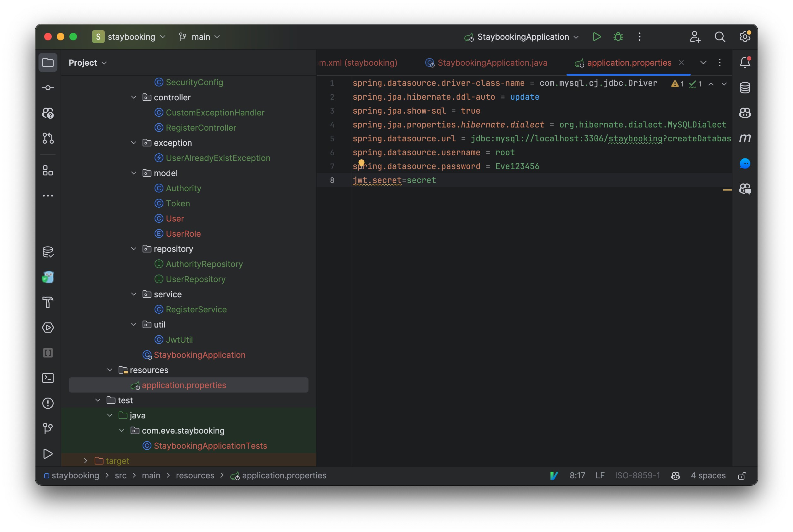This screenshot has height=532, width=793.
Task: Click the resources breadcrumb in status bar
Action: 195,475
